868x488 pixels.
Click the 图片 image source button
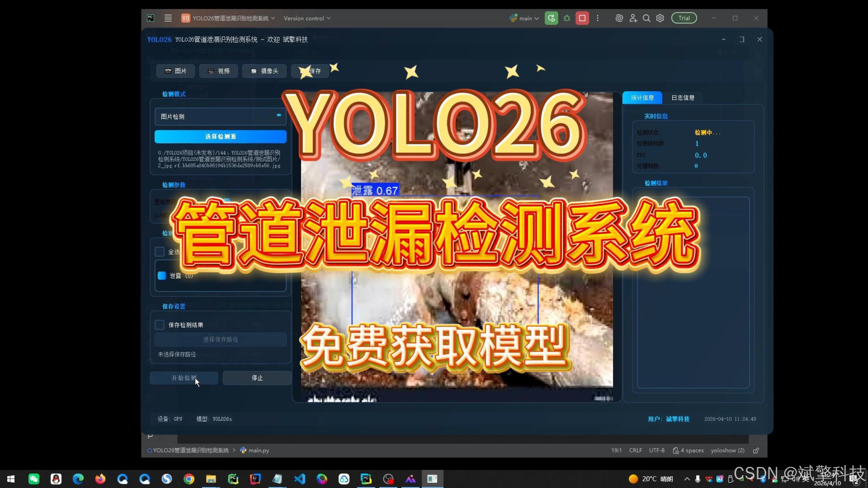click(175, 71)
